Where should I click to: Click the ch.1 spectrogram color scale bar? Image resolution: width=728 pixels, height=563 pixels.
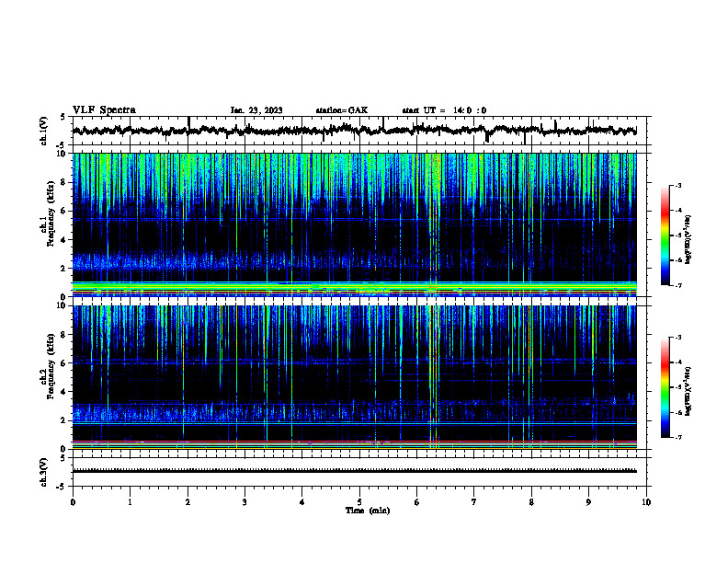(665, 236)
